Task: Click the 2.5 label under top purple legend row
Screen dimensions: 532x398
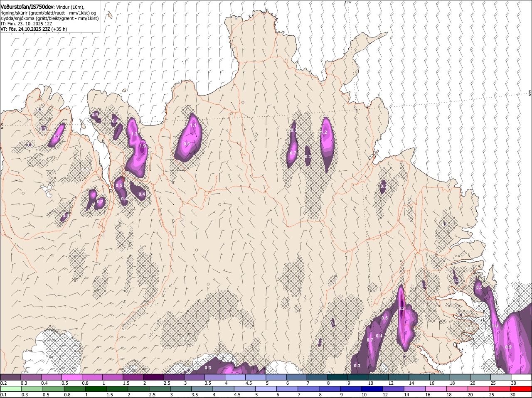Action: tap(167, 383)
